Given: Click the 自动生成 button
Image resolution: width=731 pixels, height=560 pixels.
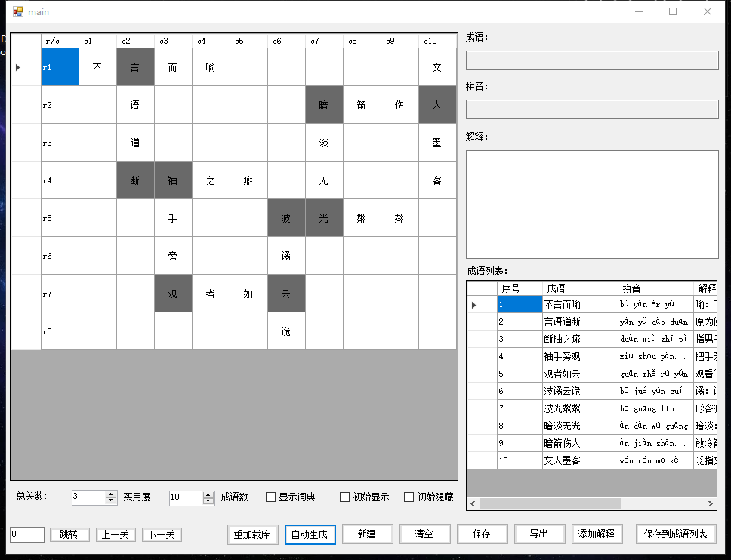Looking at the screenshot, I should (310, 534).
